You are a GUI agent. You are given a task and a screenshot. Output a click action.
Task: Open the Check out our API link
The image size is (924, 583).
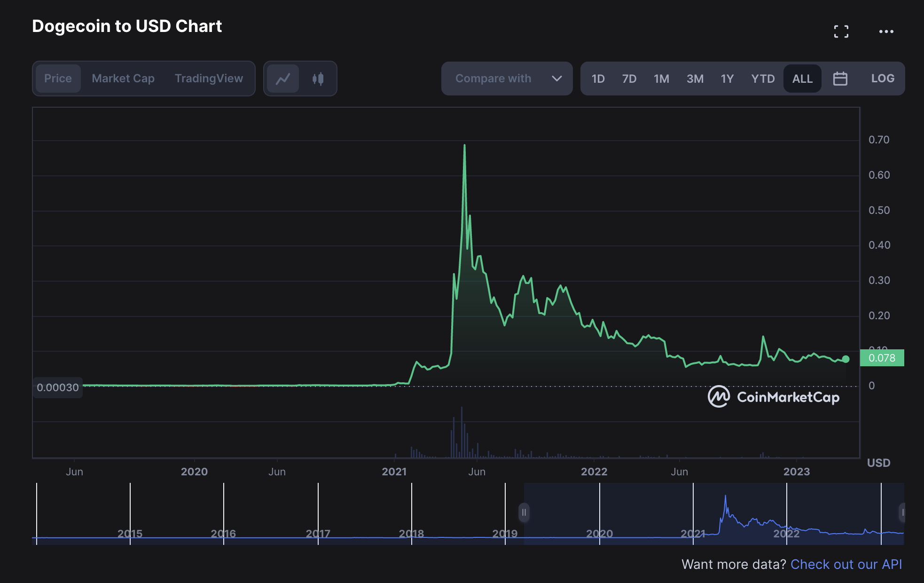846,564
